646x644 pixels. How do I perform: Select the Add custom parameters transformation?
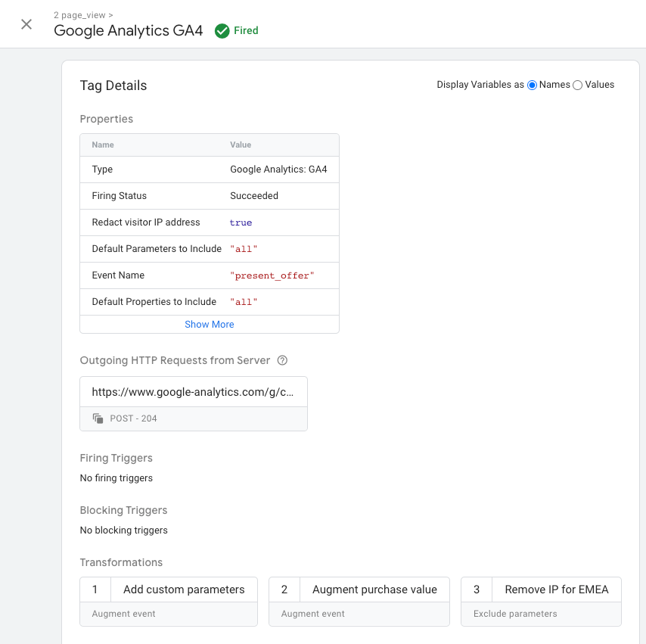[x=183, y=589]
